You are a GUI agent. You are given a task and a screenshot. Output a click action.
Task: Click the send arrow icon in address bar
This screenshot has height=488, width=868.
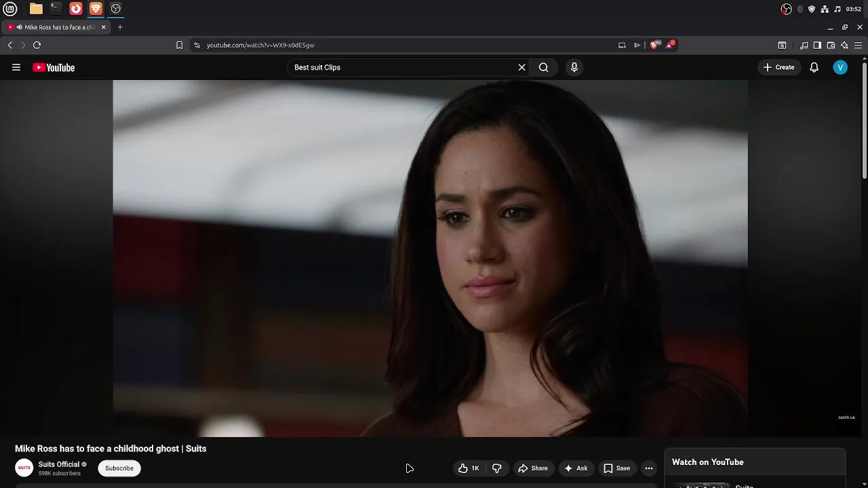point(637,45)
